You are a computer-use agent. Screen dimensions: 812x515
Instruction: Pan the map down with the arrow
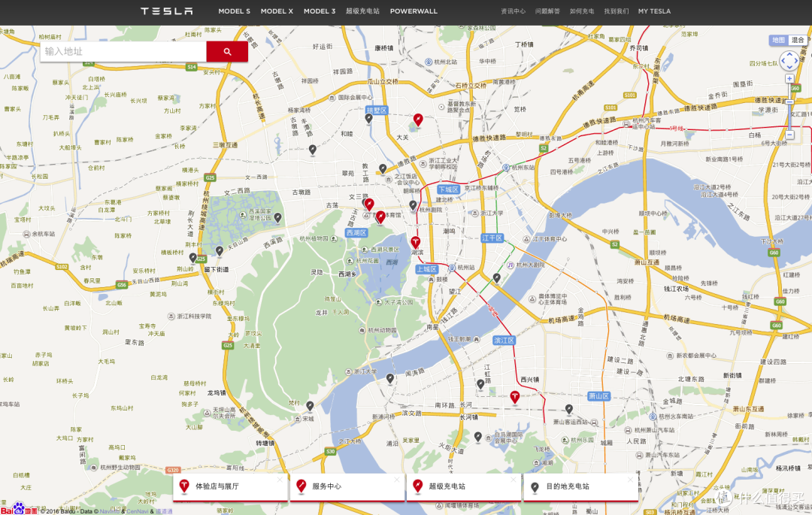[789, 68]
